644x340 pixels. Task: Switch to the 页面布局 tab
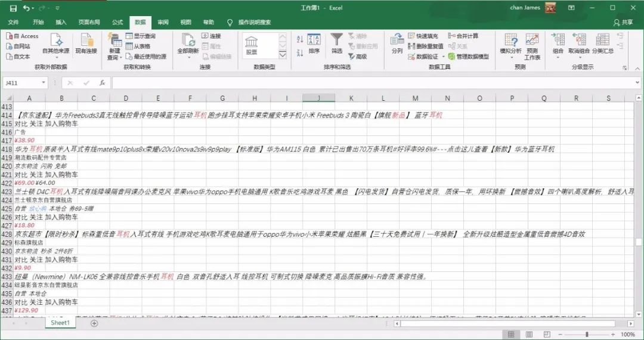click(x=89, y=22)
